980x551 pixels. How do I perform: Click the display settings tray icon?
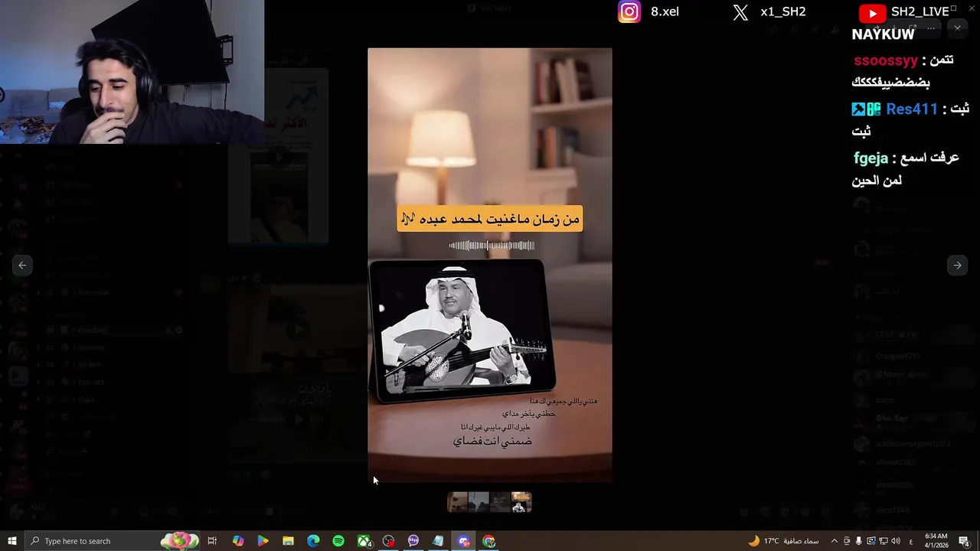click(x=871, y=541)
